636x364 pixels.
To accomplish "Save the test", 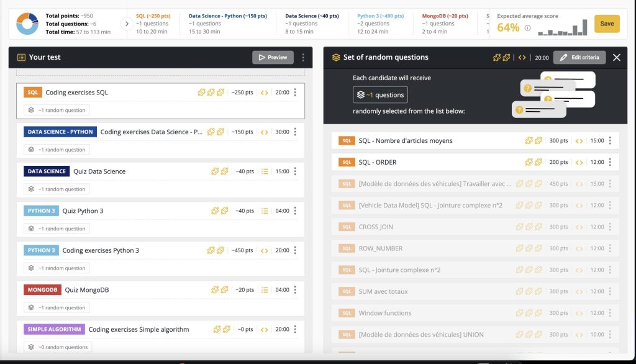I will pyautogui.click(x=607, y=24).
